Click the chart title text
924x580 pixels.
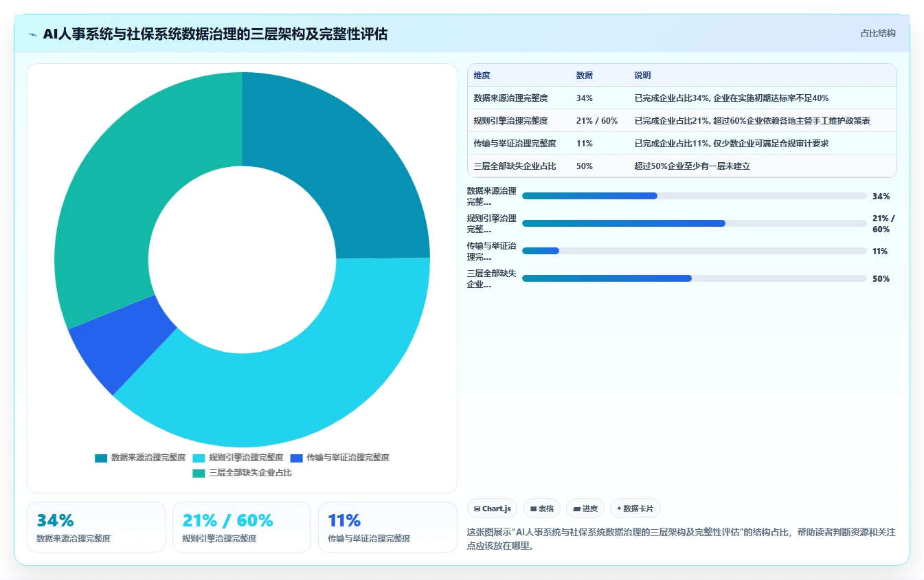[x=215, y=34]
